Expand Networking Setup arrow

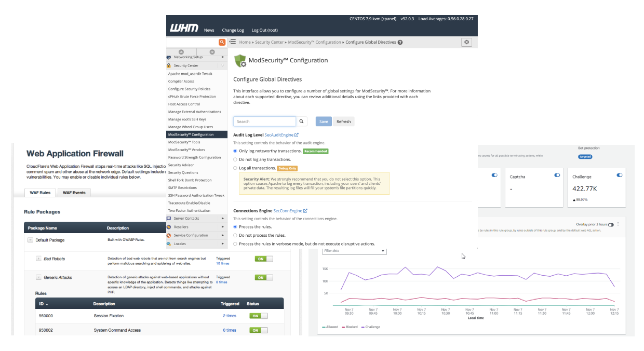[223, 57]
